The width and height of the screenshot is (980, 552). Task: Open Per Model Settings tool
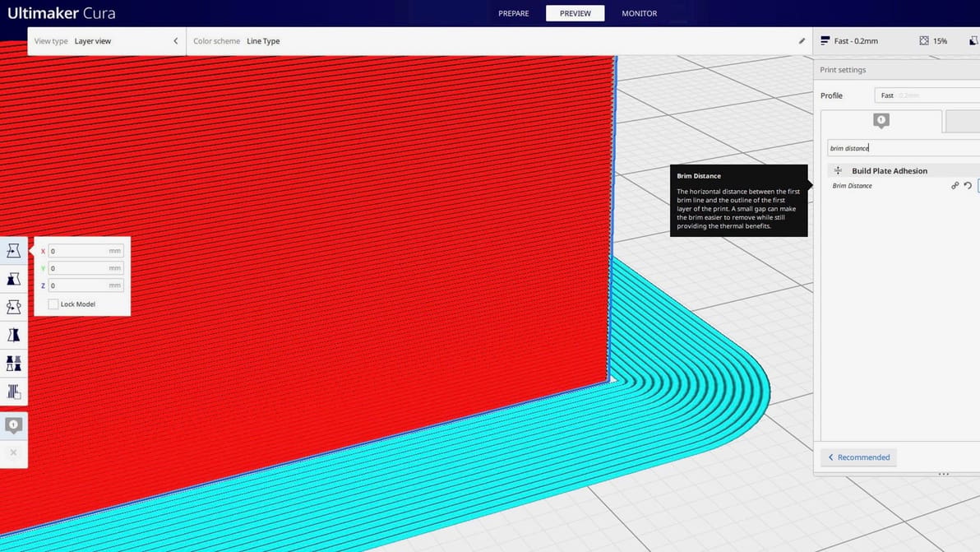coord(13,364)
